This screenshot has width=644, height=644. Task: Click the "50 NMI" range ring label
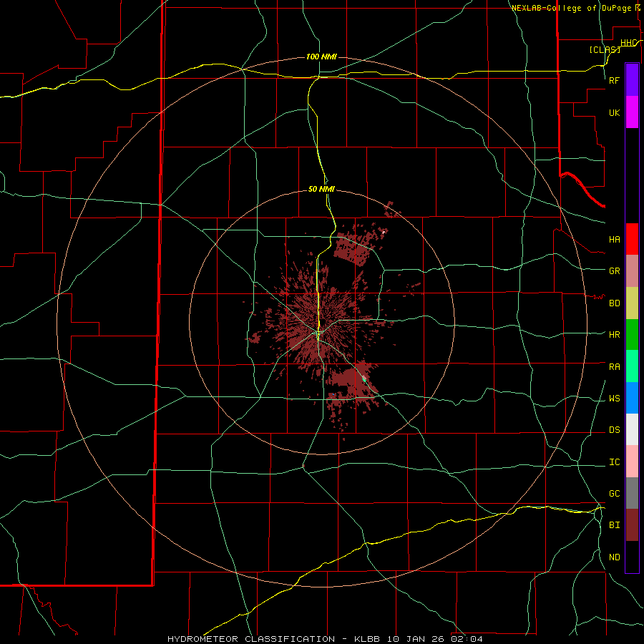[x=321, y=189]
